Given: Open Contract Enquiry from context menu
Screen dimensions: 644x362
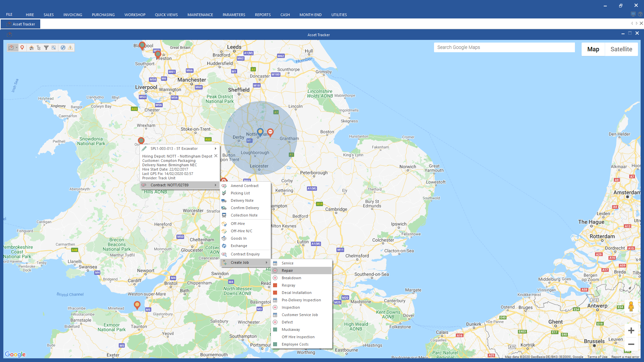Looking at the screenshot, I should (245, 254).
